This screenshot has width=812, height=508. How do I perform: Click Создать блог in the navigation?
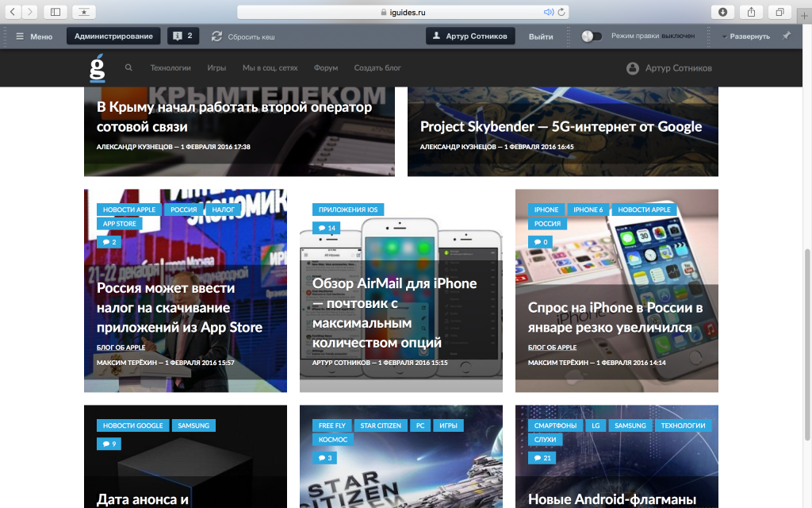tap(377, 68)
